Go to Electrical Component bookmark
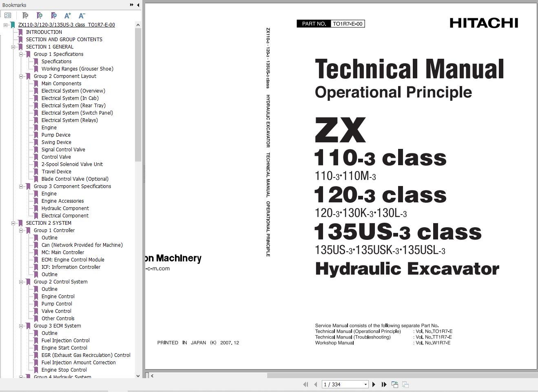This screenshot has height=392, width=538. (x=65, y=216)
